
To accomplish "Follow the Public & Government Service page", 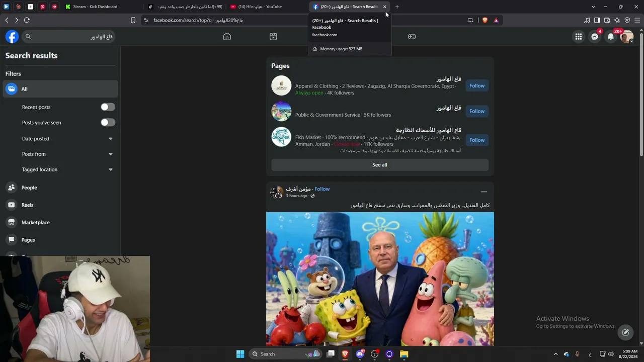I will click(477, 111).
